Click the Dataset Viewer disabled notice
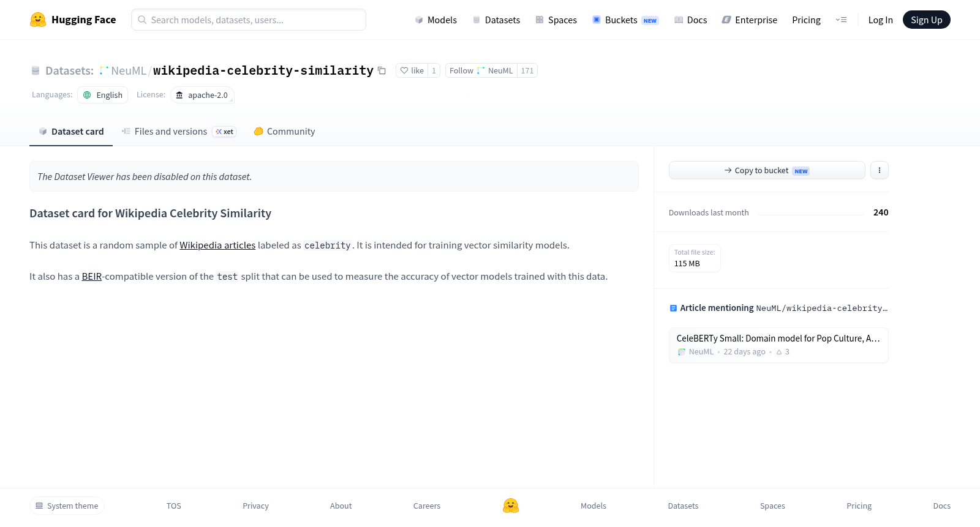Screen dimensions: 980x527 click(x=334, y=176)
